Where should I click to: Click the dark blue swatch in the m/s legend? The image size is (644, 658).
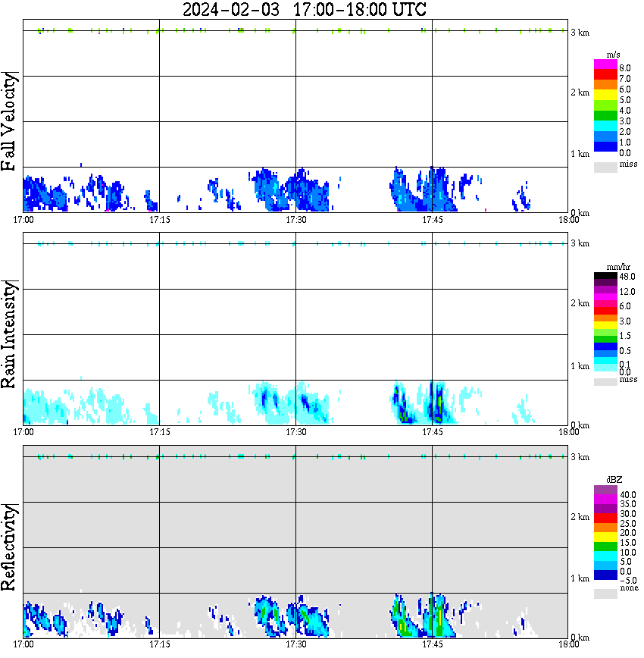pyautogui.click(x=605, y=146)
